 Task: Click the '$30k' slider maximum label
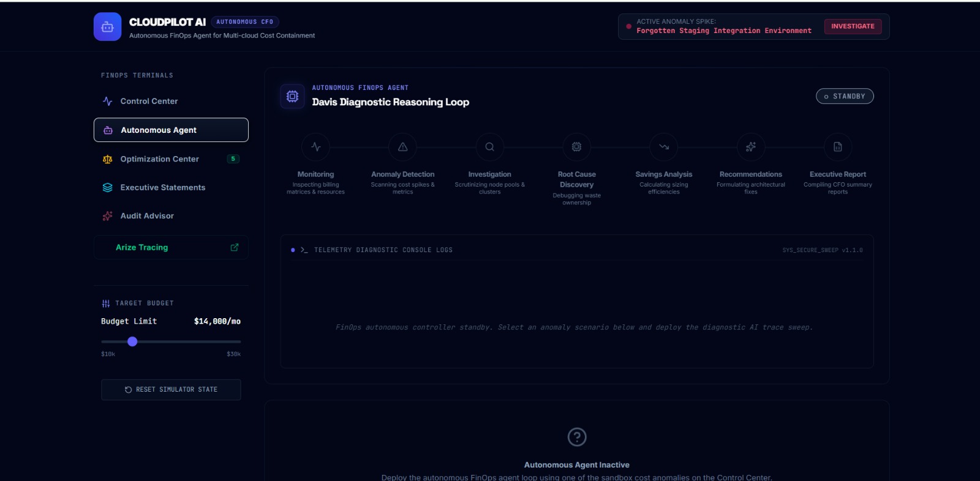point(234,354)
